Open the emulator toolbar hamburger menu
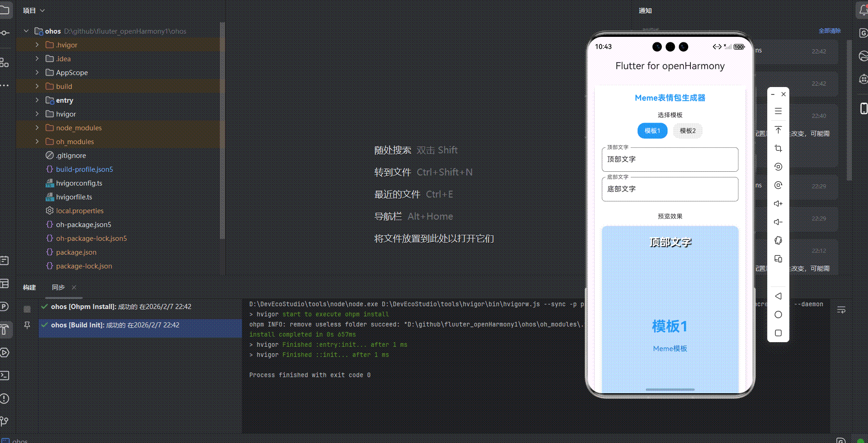Viewport: 868px width, 443px height. pos(778,111)
